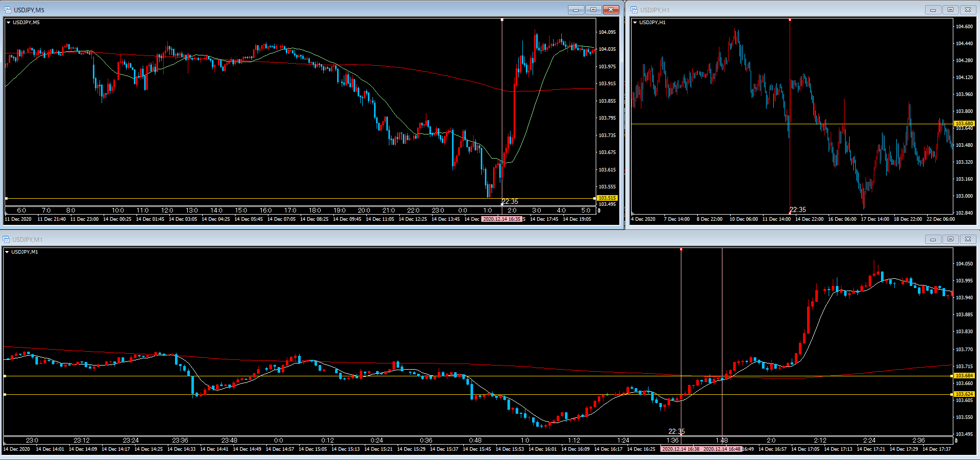Click the 2020.12.14 16:38 time marker on M1
The image size is (980, 460).
tap(680, 449)
